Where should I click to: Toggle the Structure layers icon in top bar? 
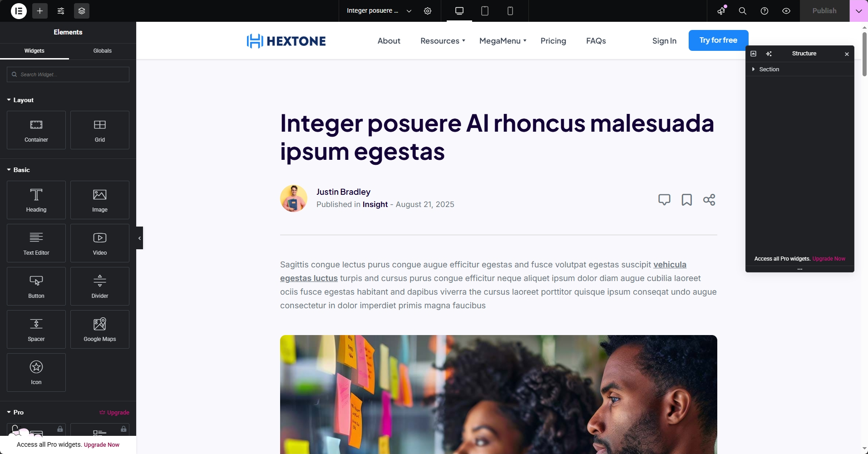click(82, 11)
